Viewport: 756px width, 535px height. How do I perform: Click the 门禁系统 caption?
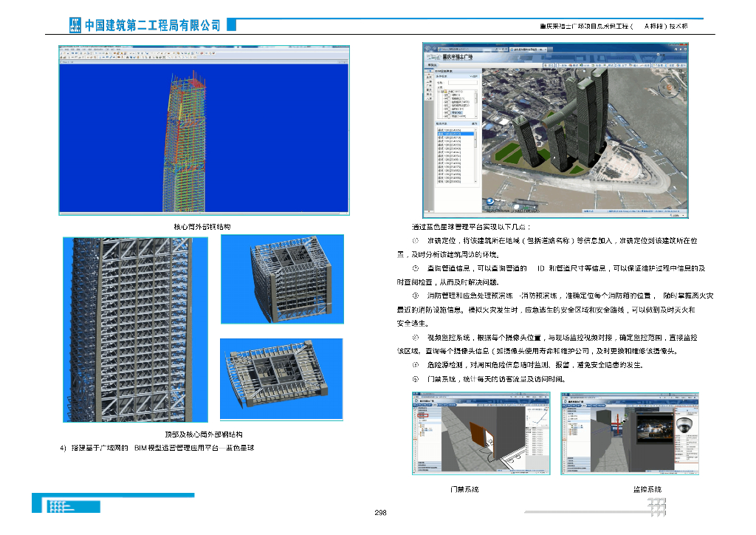(x=464, y=489)
